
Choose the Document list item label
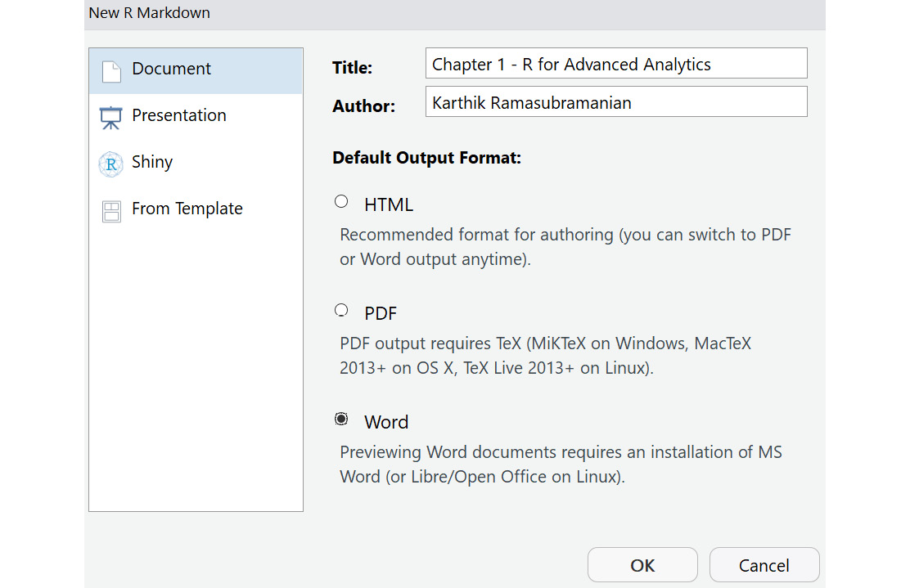coord(171,70)
